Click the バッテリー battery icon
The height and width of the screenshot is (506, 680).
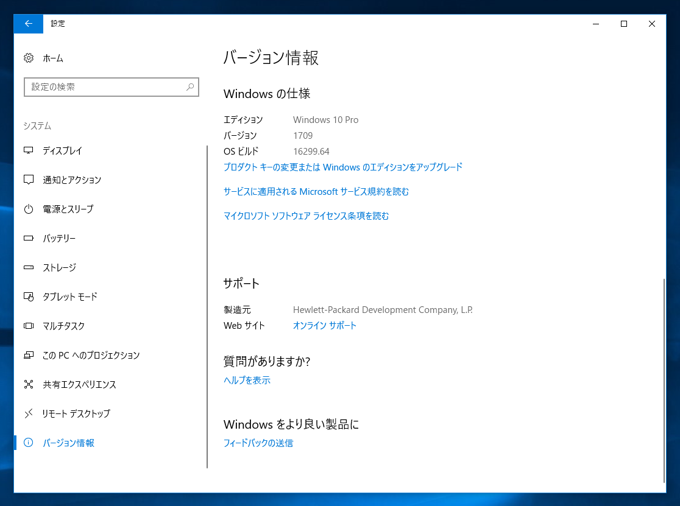(x=29, y=238)
